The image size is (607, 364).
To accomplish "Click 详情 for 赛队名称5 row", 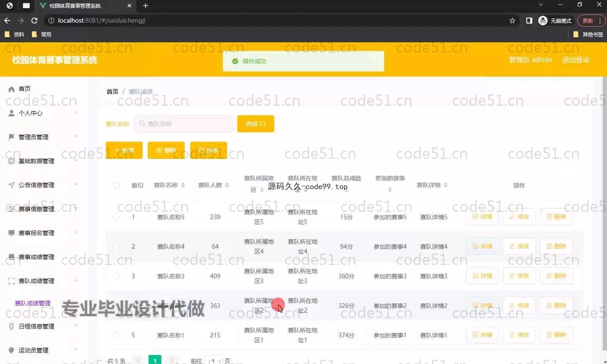I will [x=482, y=217].
